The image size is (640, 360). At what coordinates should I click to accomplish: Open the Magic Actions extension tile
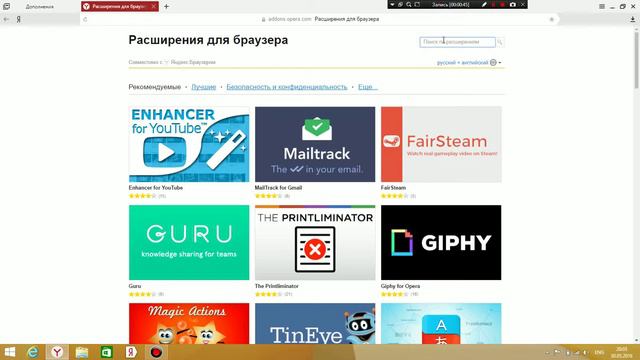pyautogui.click(x=189, y=324)
